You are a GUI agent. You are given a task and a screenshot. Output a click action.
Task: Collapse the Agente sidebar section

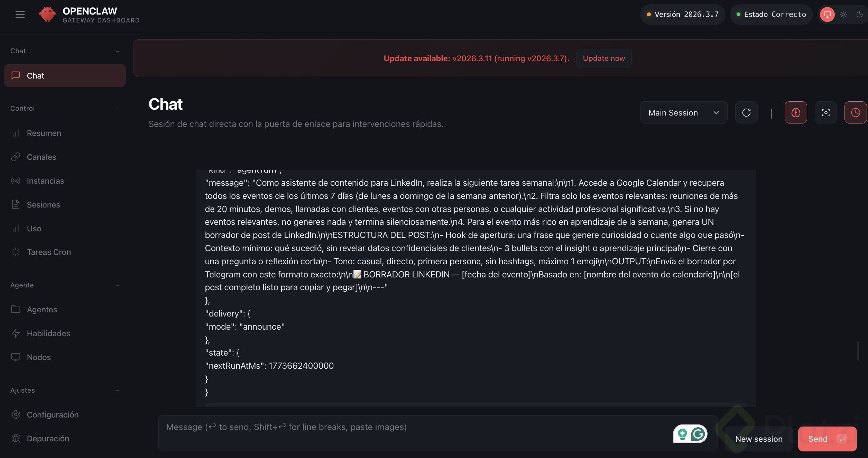(118, 285)
